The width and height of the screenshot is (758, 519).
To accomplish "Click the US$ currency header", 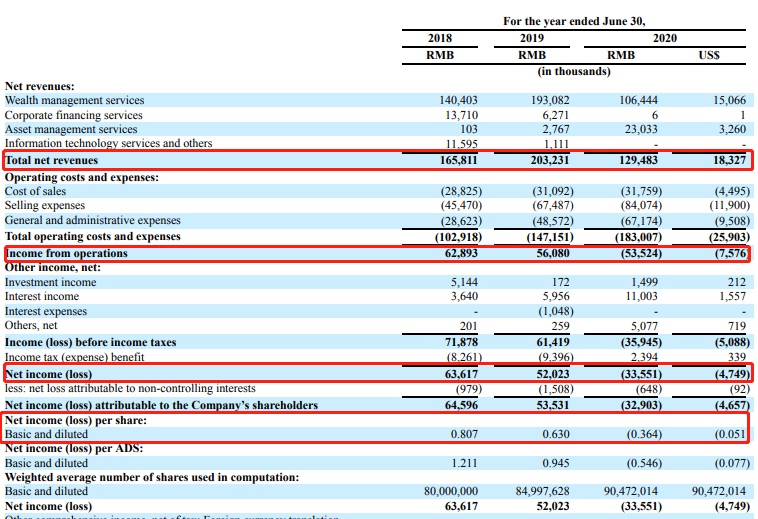I will pyautogui.click(x=709, y=55).
